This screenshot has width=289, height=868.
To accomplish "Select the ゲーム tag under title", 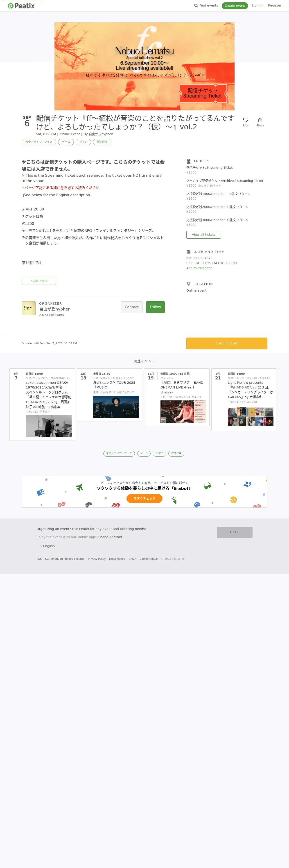I will [x=66, y=142].
